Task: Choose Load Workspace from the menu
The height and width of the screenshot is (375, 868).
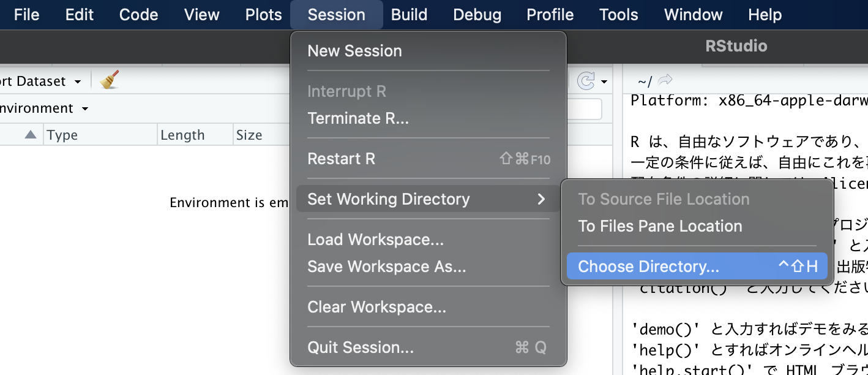Action: click(x=375, y=240)
